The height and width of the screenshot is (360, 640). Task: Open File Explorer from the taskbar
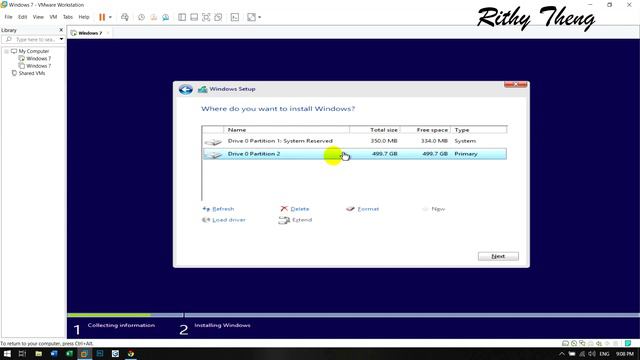click(x=38, y=354)
